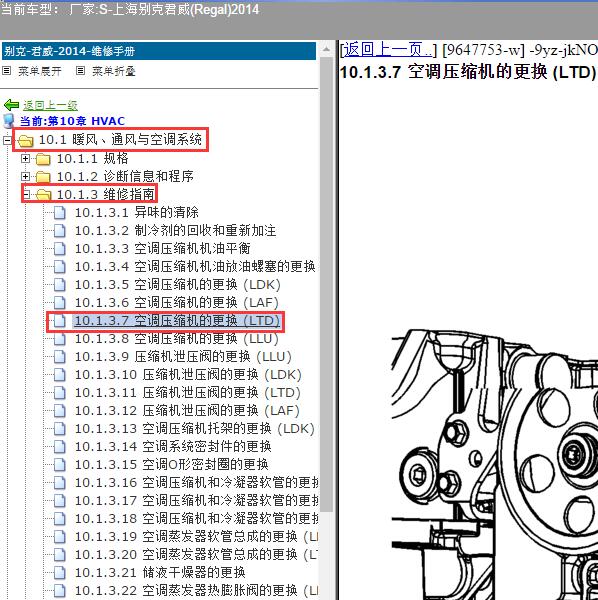Open 10.1.3.12 压缩机泄压阀的更换 (LAF)
The width and height of the screenshot is (598, 600).
tap(187, 411)
